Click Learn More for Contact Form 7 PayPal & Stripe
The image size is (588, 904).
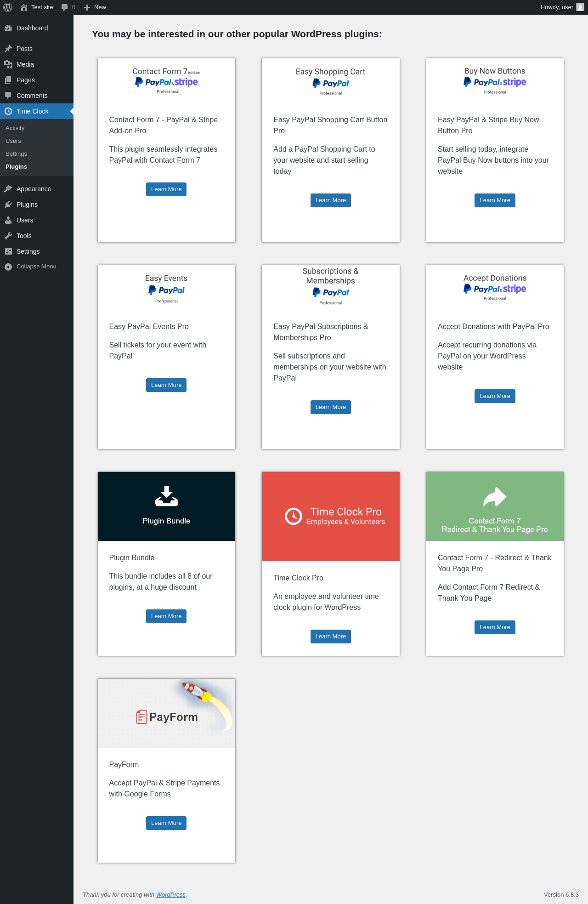166,189
